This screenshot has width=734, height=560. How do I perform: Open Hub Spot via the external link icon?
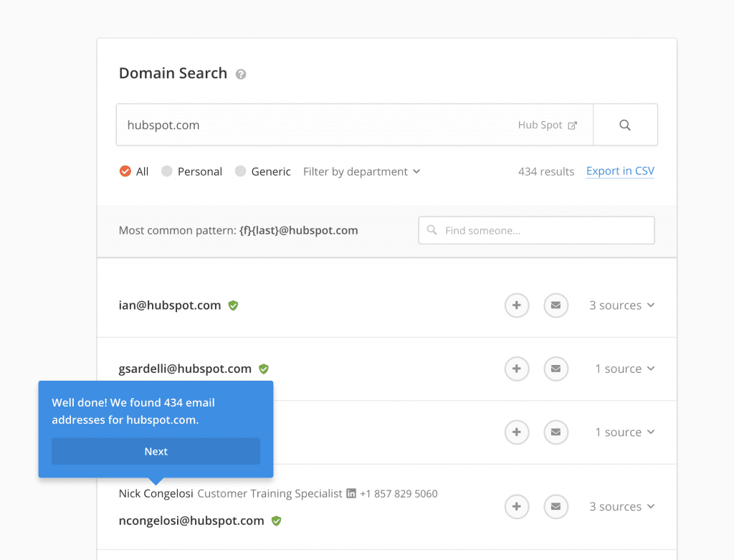pyautogui.click(x=573, y=124)
